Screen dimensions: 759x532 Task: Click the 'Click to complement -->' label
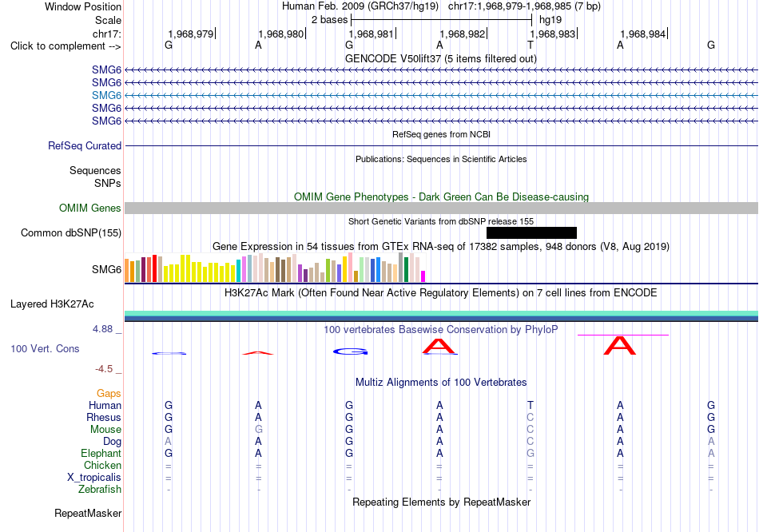click(66, 46)
